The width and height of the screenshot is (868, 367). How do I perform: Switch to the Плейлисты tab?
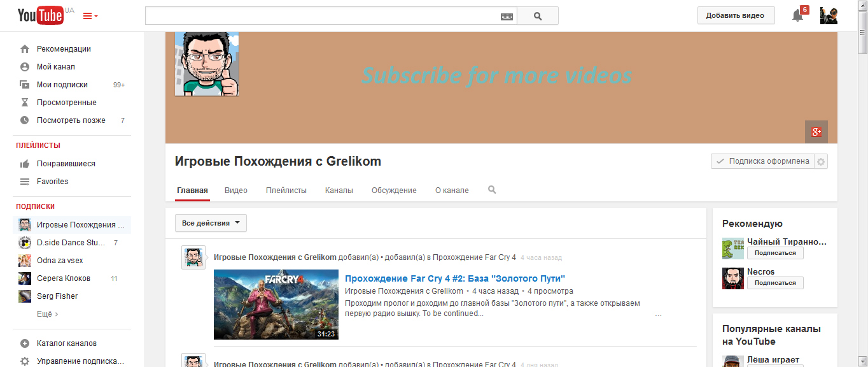point(286,191)
